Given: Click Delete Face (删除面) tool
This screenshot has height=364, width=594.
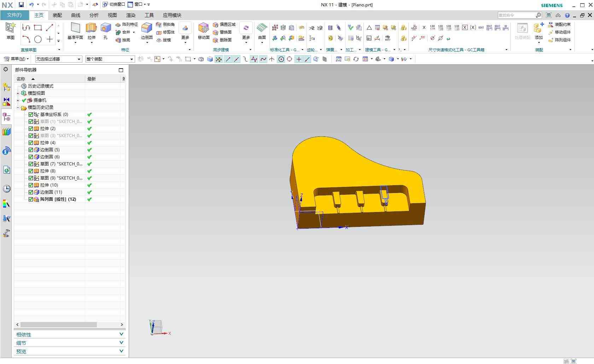Looking at the screenshot, I should [222, 40].
